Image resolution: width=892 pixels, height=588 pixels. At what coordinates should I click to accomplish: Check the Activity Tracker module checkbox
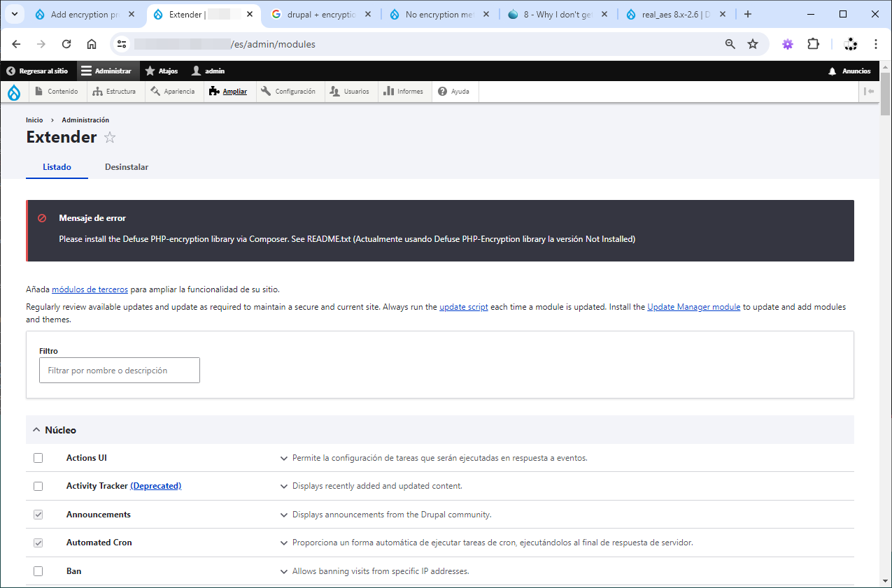pyautogui.click(x=38, y=486)
